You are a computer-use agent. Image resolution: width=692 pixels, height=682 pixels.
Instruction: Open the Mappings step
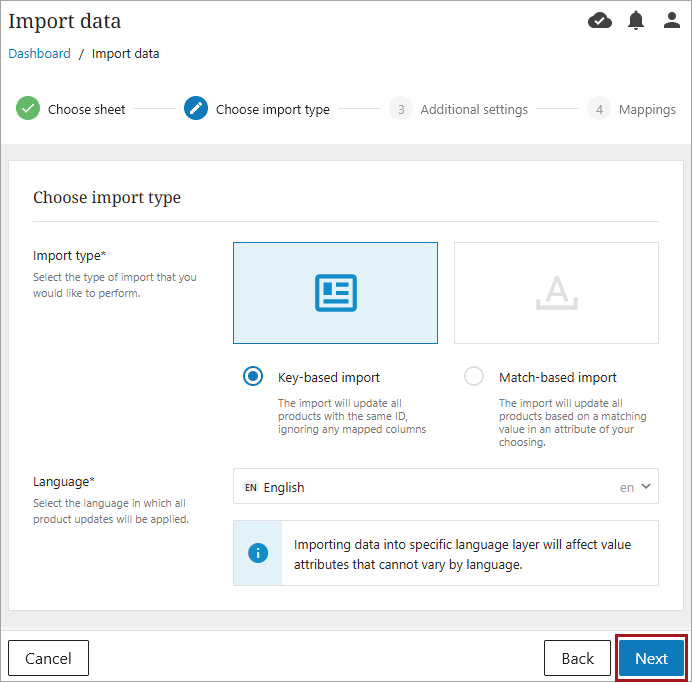click(647, 109)
